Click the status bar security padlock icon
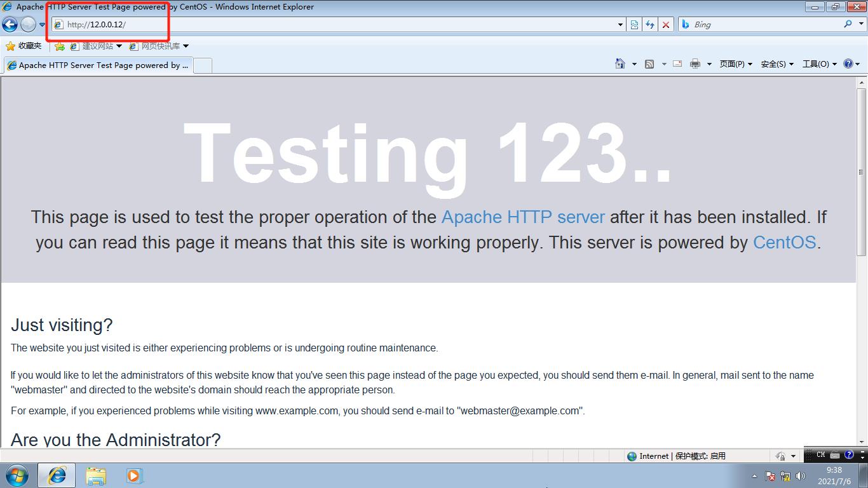 pos(781,456)
